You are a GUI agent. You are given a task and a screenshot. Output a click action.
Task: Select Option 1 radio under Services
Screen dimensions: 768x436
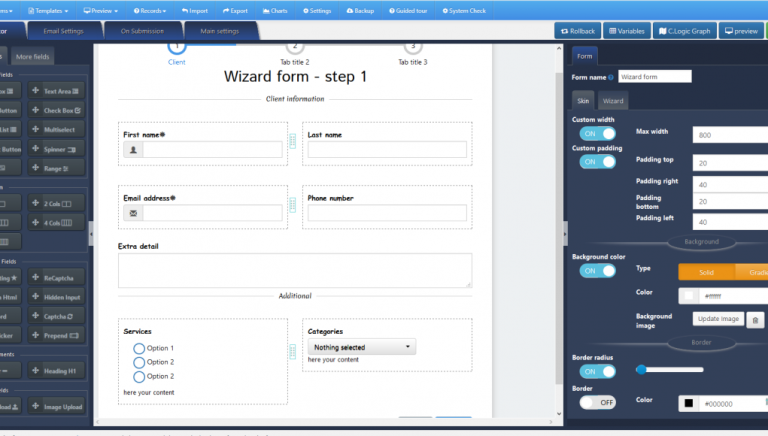pyautogui.click(x=139, y=348)
